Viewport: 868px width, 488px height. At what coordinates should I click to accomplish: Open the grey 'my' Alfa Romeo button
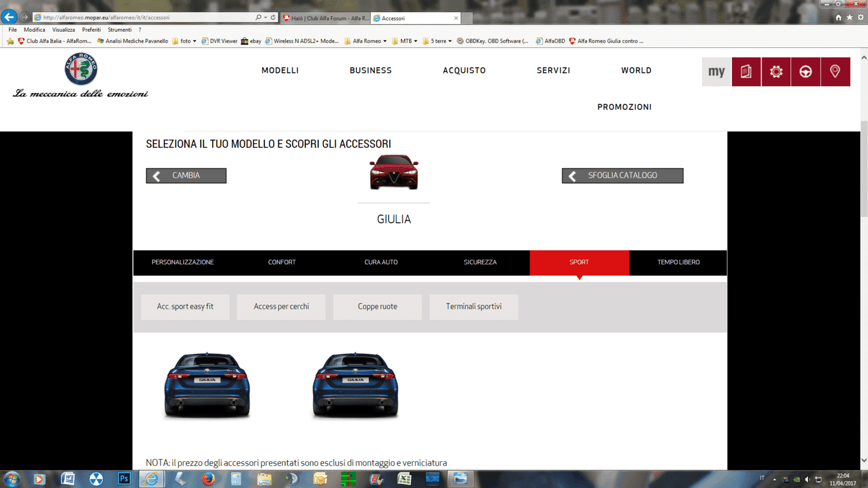pyautogui.click(x=717, y=72)
